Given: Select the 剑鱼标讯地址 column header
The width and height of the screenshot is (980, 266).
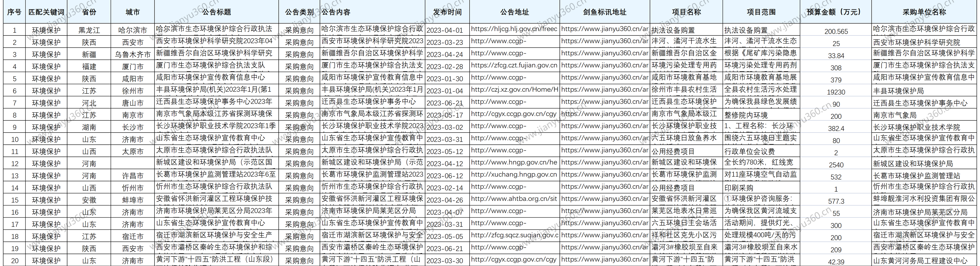Looking at the screenshot, I should (604, 12).
